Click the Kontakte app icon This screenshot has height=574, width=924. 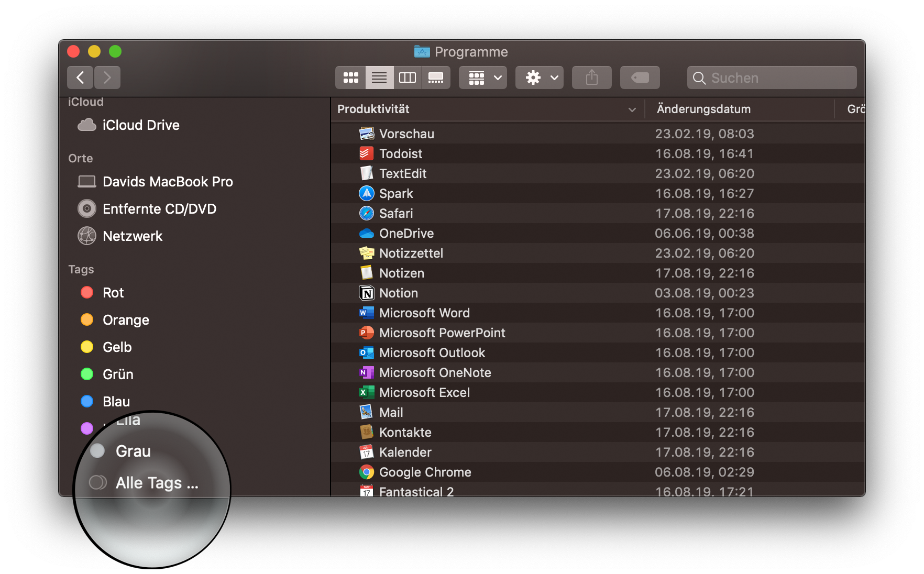(x=367, y=432)
